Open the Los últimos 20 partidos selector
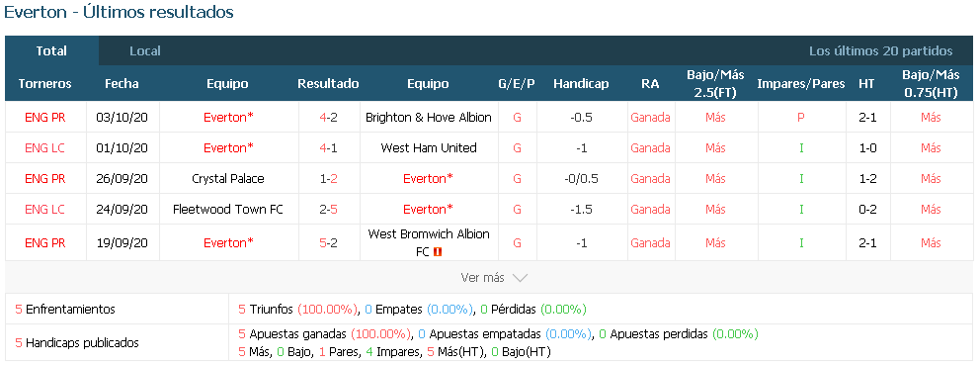This screenshot has height=365, width=980. pyautogui.click(x=880, y=51)
